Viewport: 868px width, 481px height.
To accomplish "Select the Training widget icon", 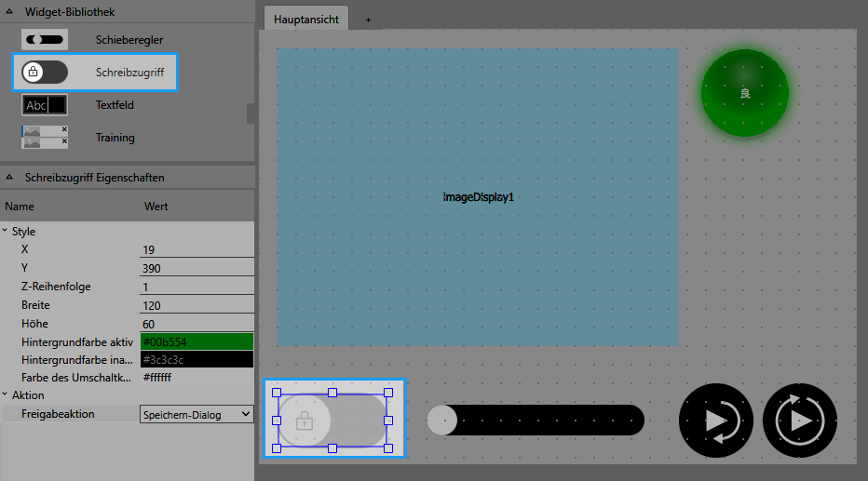I will 45,137.
